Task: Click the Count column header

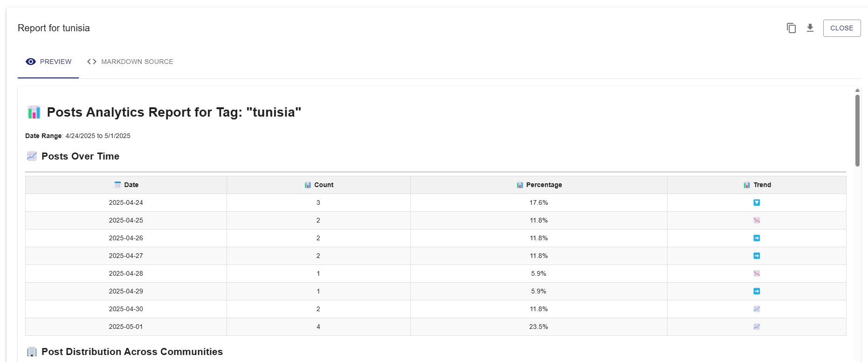Action: point(319,185)
